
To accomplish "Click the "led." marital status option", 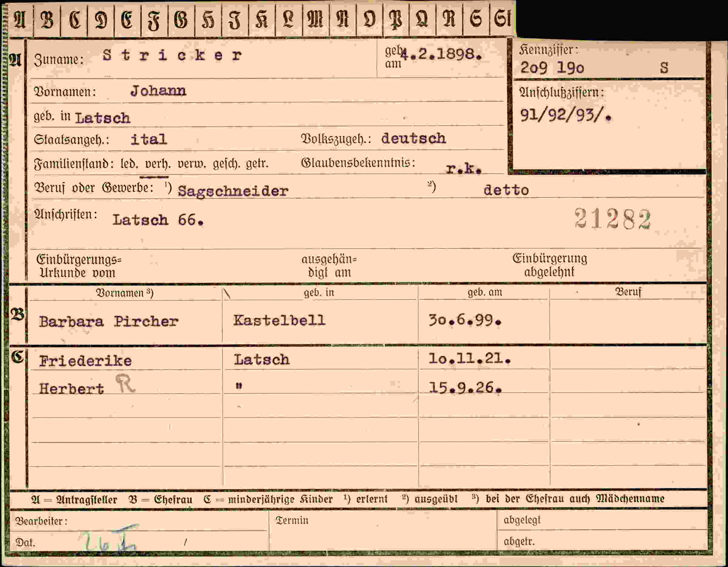I will click(x=129, y=164).
